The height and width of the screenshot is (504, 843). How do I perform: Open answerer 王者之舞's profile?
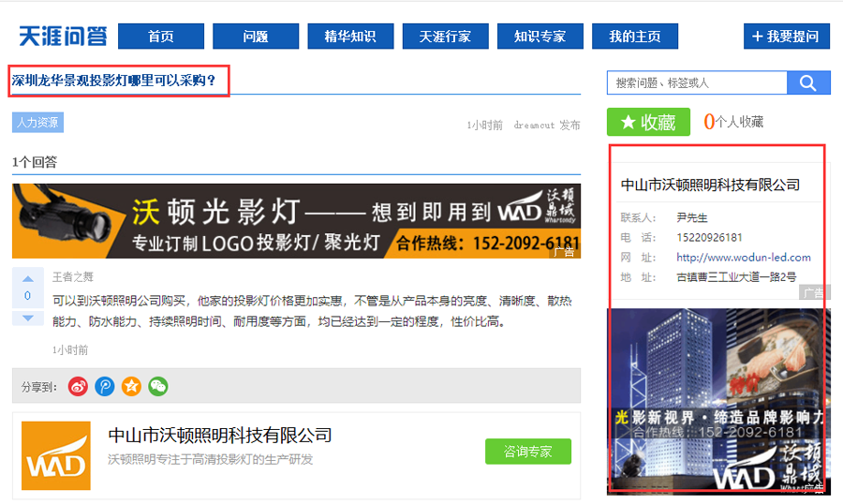point(72,277)
